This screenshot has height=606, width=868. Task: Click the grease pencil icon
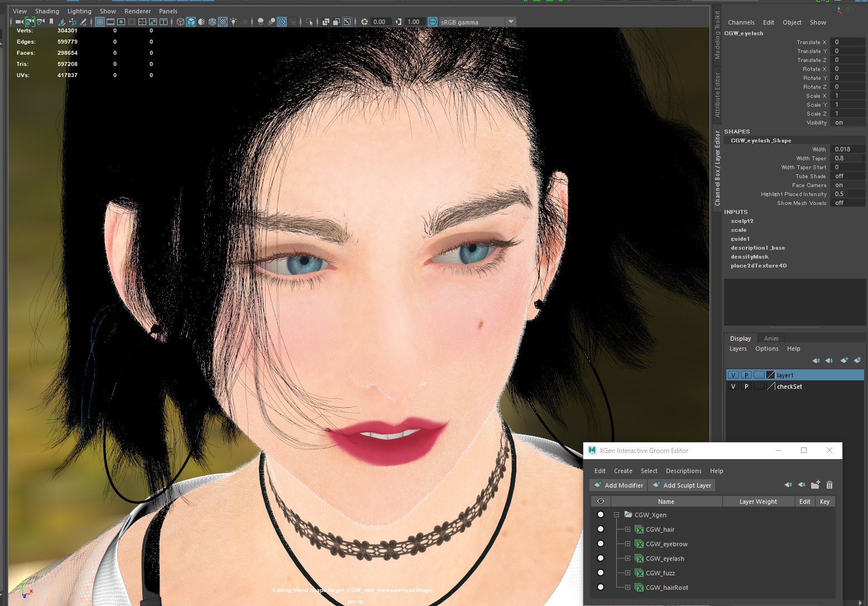[83, 22]
